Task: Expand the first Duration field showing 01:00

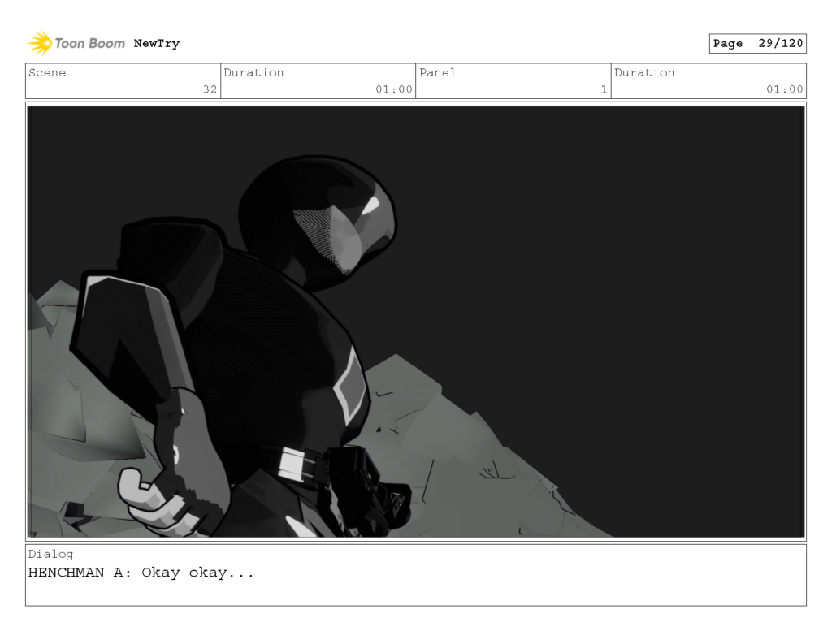Action: pyautogui.click(x=317, y=80)
